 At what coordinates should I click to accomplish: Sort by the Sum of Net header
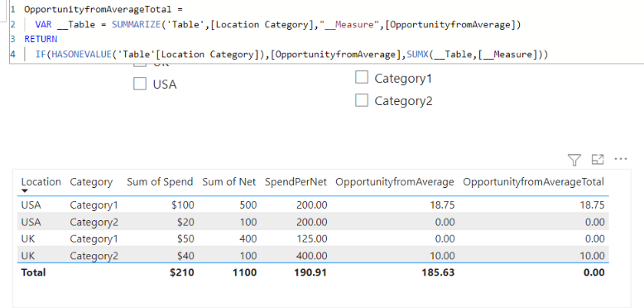[x=228, y=181]
